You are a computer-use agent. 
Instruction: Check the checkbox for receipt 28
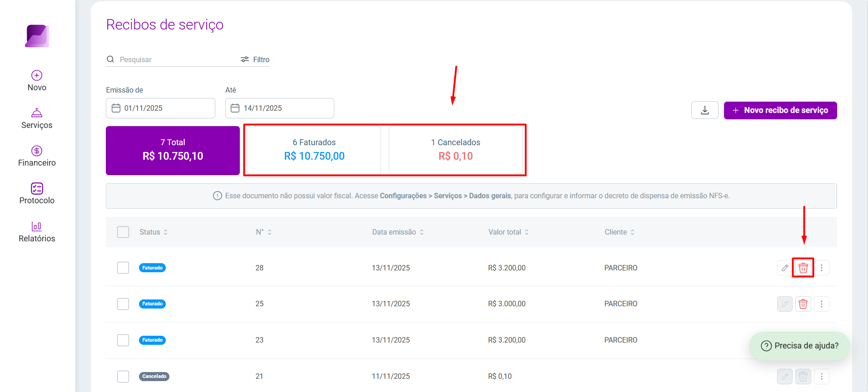click(123, 268)
